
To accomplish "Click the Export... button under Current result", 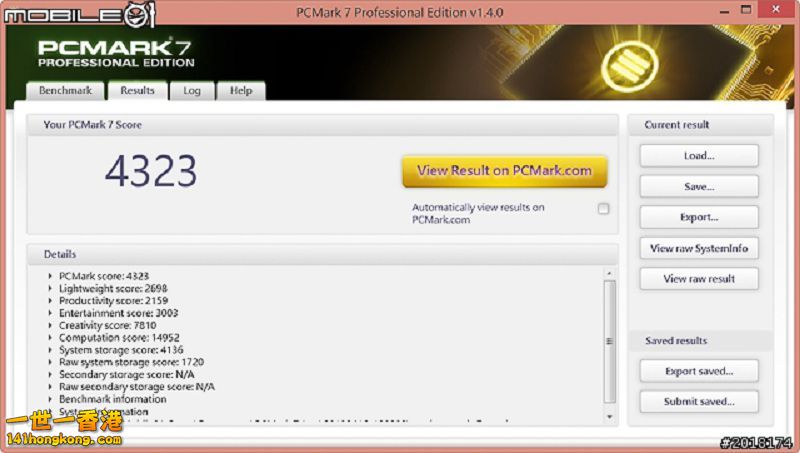I will pos(698,217).
